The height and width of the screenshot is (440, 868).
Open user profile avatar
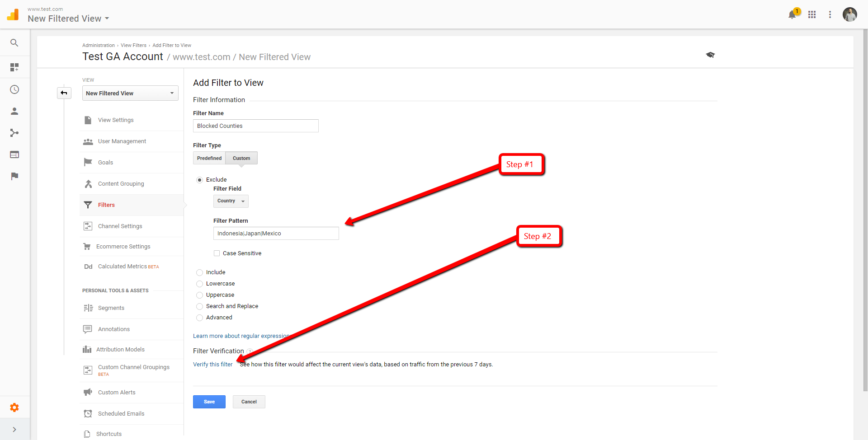point(850,14)
